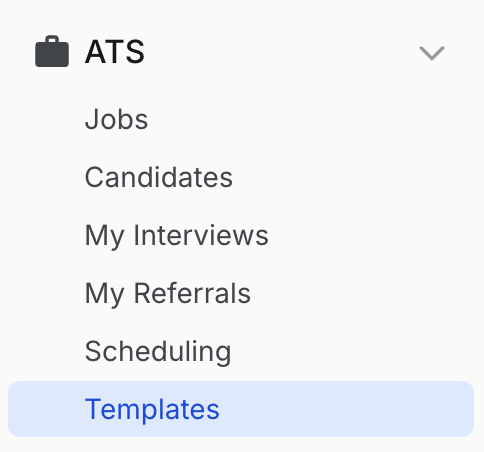Click the ATS section heading

pos(115,52)
